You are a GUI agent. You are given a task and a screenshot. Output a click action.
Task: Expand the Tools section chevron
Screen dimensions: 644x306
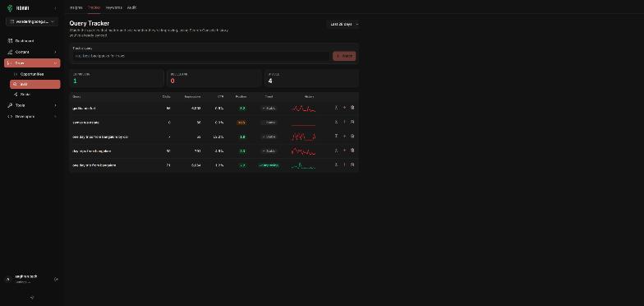[56, 105]
